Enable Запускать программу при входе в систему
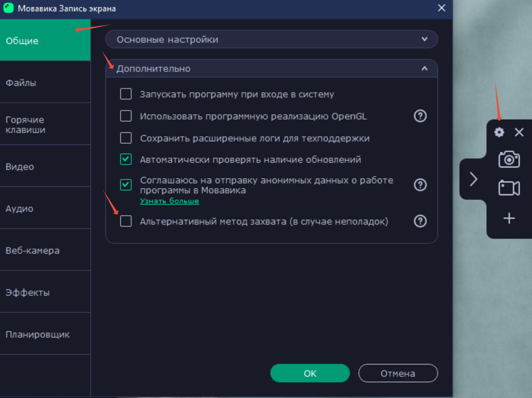Image resolution: width=532 pixels, height=398 pixels. (126, 94)
